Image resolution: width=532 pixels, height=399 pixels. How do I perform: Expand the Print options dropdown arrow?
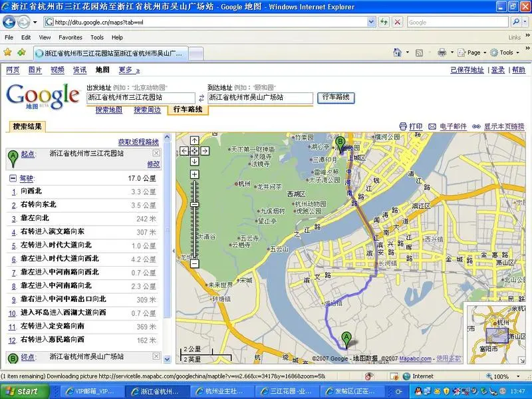452,53
